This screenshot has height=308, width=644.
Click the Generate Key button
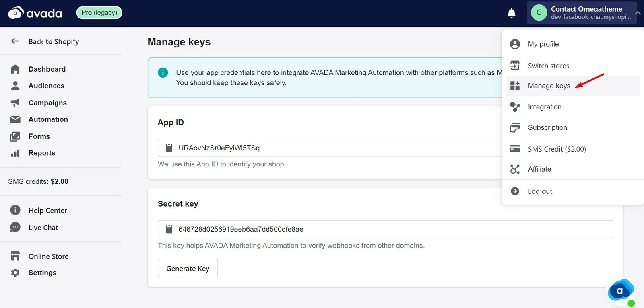pos(188,268)
